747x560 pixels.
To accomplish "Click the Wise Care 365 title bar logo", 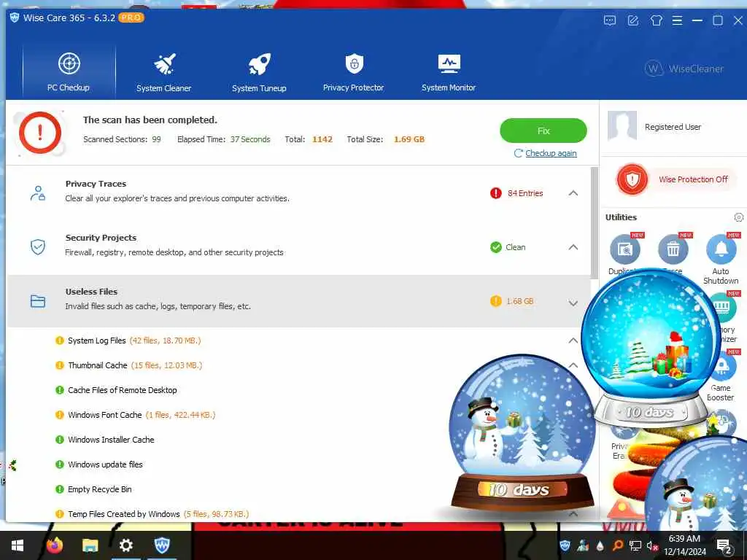I will click(x=15, y=18).
